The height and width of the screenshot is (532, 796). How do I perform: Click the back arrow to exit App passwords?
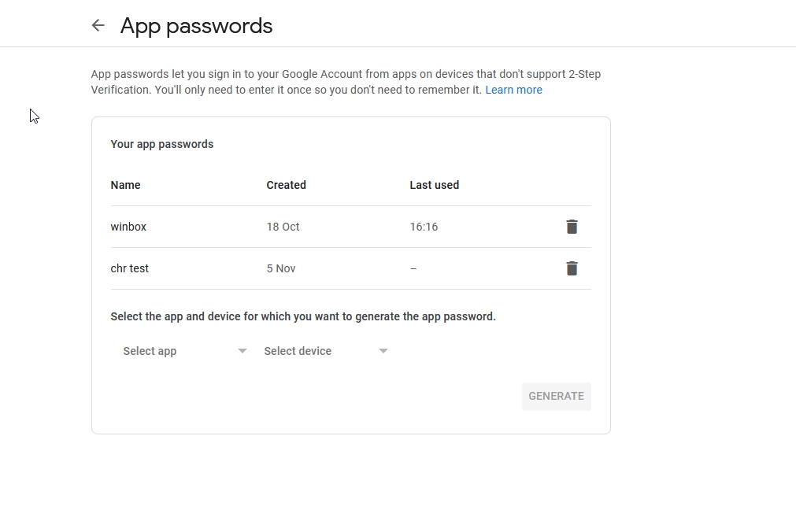[98, 25]
